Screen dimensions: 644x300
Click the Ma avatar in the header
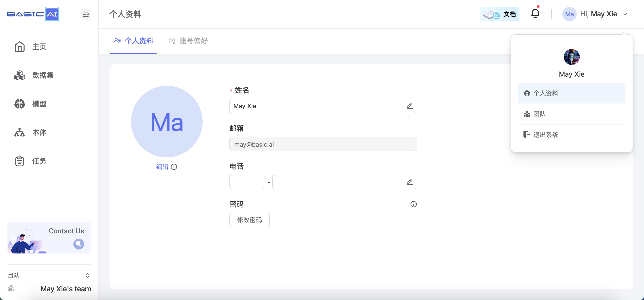(569, 14)
